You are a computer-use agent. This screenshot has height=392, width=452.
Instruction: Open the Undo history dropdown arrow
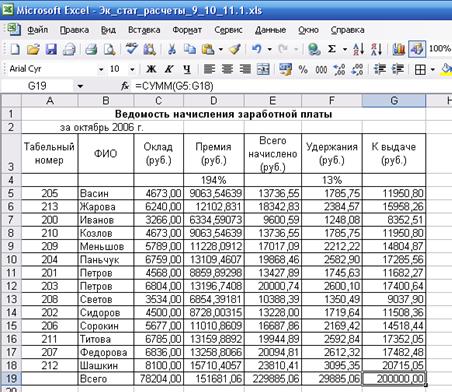[269, 49]
